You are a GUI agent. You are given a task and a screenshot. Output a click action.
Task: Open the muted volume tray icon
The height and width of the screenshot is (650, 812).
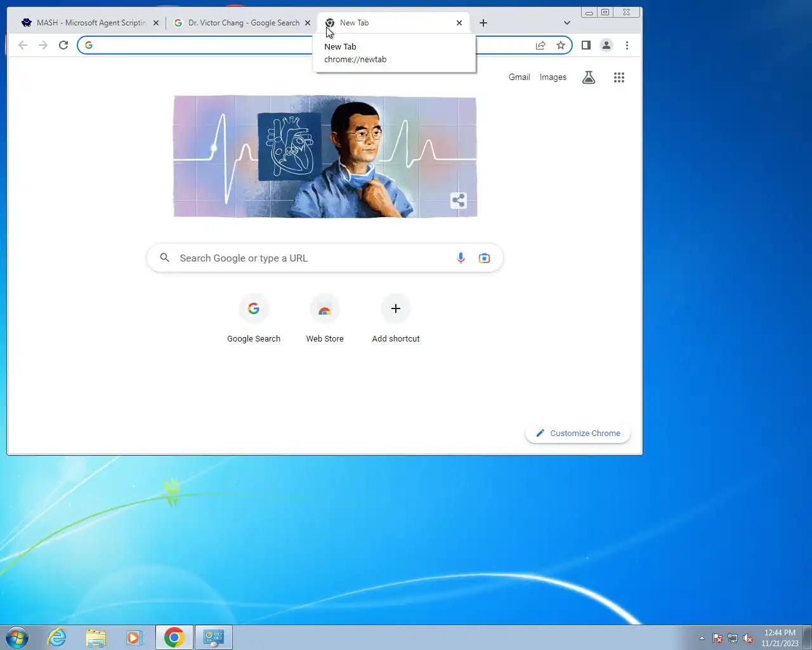pyautogui.click(x=748, y=639)
